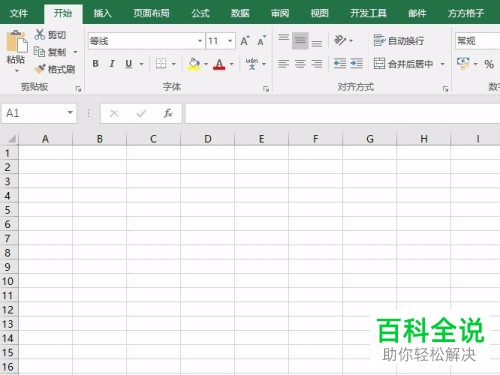This screenshot has height=375, width=500.
Task: Open number format dropdown (常规)
Action: 477,41
